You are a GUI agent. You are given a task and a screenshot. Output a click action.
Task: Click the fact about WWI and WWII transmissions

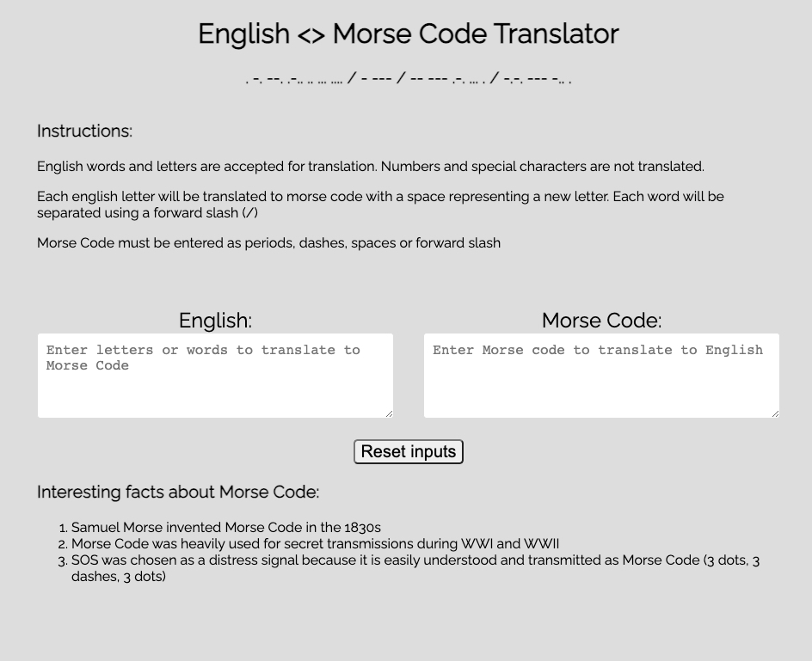tap(315, 544)
